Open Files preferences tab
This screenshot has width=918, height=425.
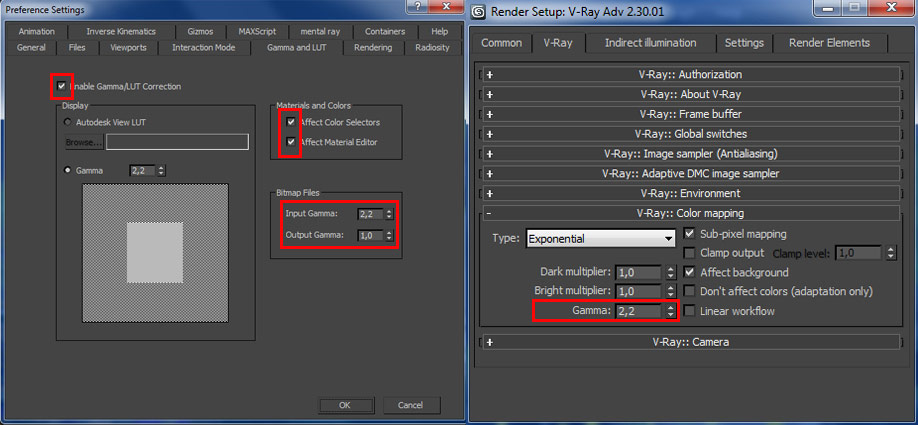pyautogui.click(x=77, y=47)
